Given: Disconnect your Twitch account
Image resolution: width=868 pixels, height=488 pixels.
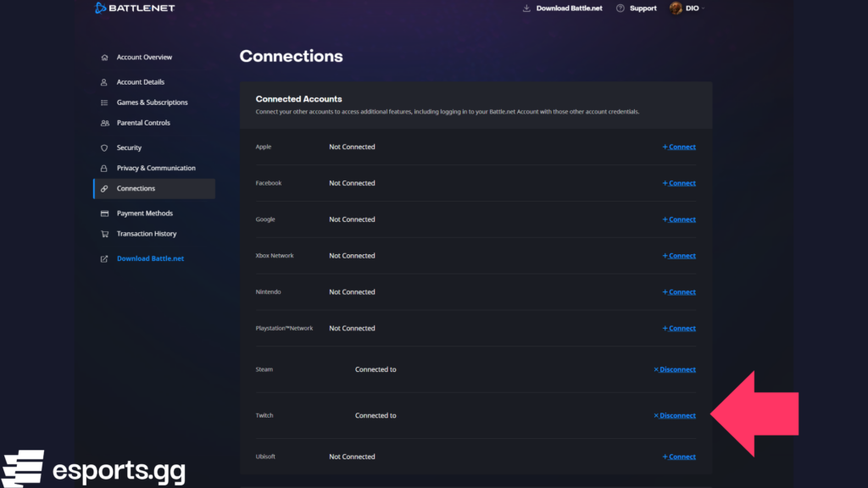Looking at the screenshot, I should click(x=674, y=415).
